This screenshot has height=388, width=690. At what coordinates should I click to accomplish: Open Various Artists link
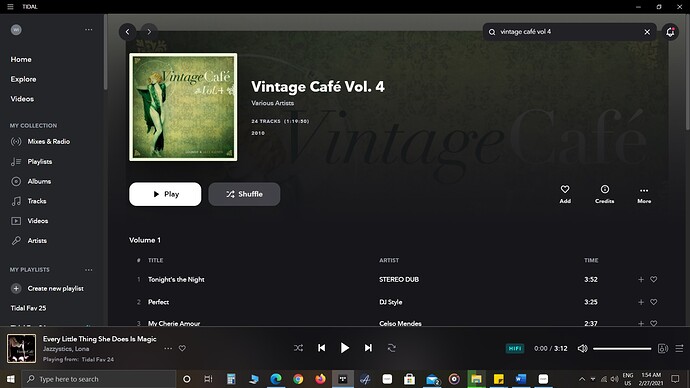(272, 103)
